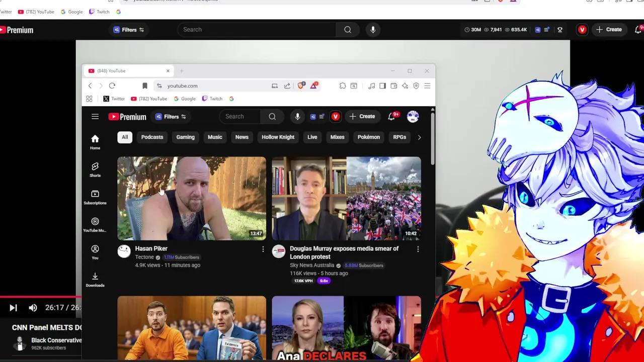Open Filters dropdown in inner YouTube header
The image size is (644, 362).
[x=171, y=117]
